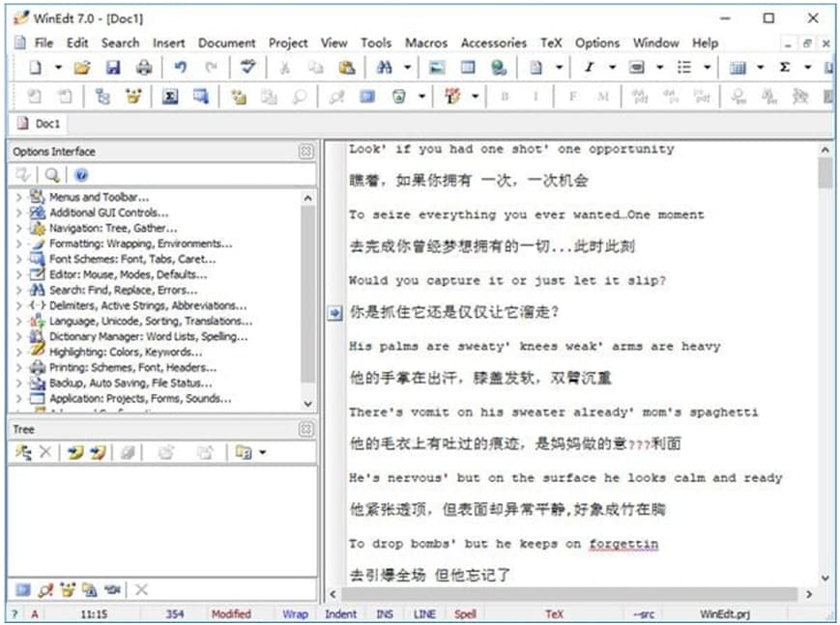The image size is (840, 625).
Task: Paste from the clipboard
Action: click(348, 67)
